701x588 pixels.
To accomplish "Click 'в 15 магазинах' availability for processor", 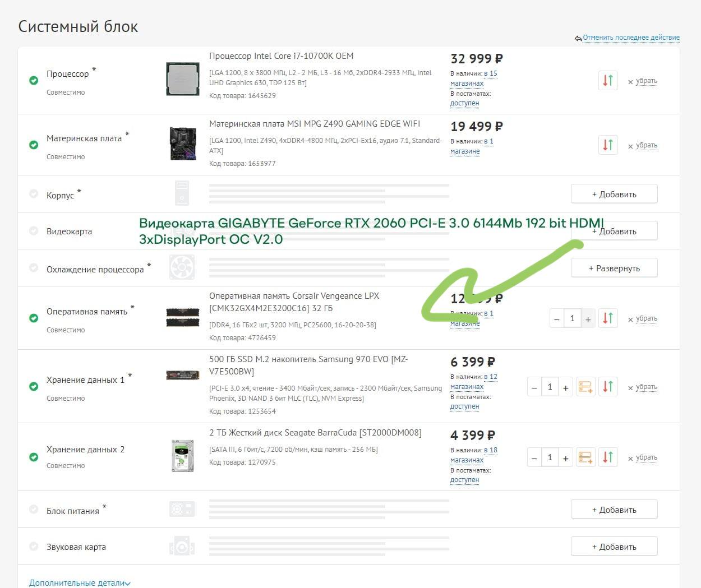I will pos(473,78).
